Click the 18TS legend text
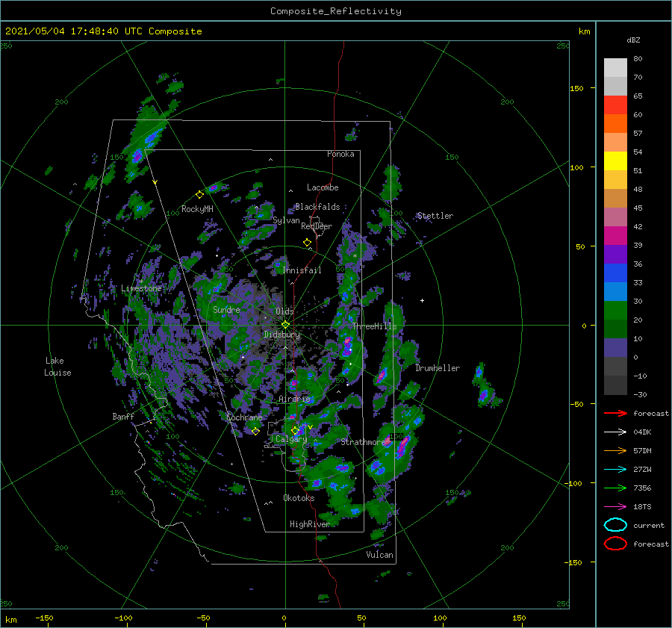The image size is (672, 628). coord(642,507)
